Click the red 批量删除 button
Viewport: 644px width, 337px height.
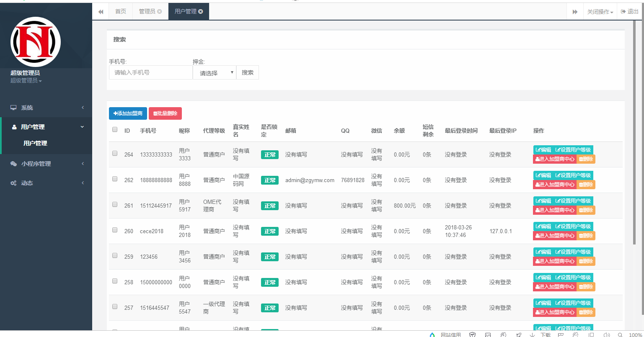(x=165, y=113)
